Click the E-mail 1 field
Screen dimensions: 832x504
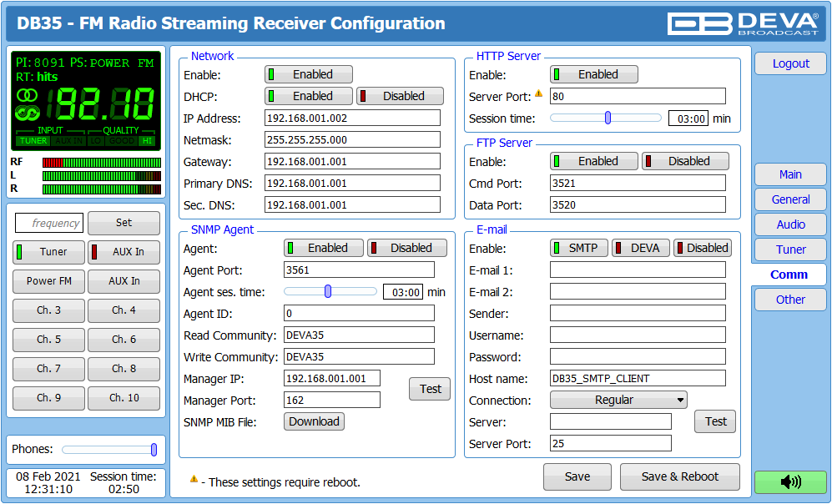[638, 270]
